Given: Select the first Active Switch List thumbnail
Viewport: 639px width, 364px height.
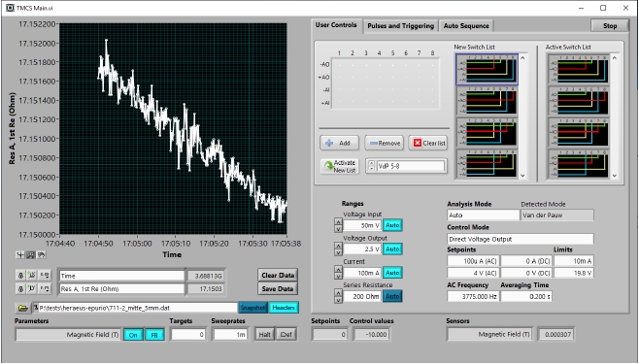Looking at the screenshot, I should 579,69.
